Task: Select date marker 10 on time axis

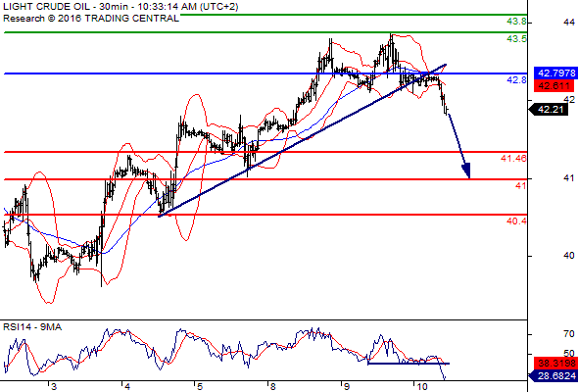Action: click(x=422, y=386)
